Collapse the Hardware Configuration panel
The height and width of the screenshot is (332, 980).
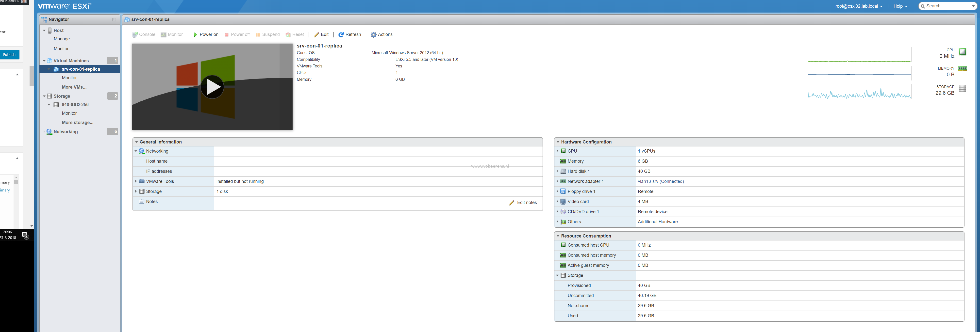[x=558, y=142]
